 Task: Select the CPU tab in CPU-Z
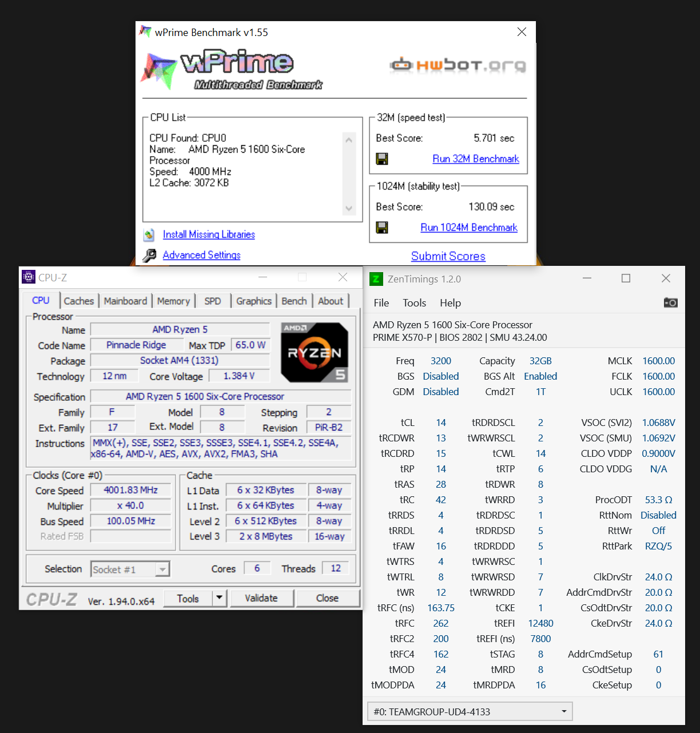tap(41, 300)
